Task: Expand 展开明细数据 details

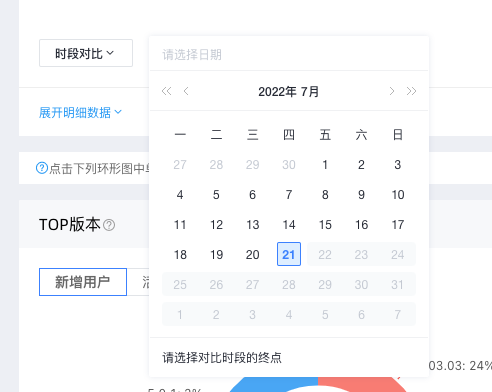Action: (x=80, y=113)
